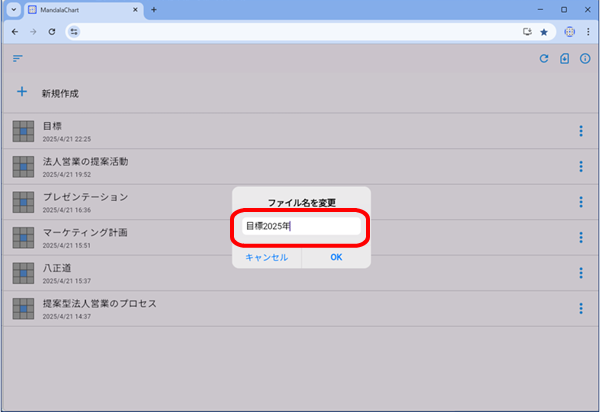Confirm rename with OK button
The width and height of the screenshot is (600, 412).
tap(336, 257)
